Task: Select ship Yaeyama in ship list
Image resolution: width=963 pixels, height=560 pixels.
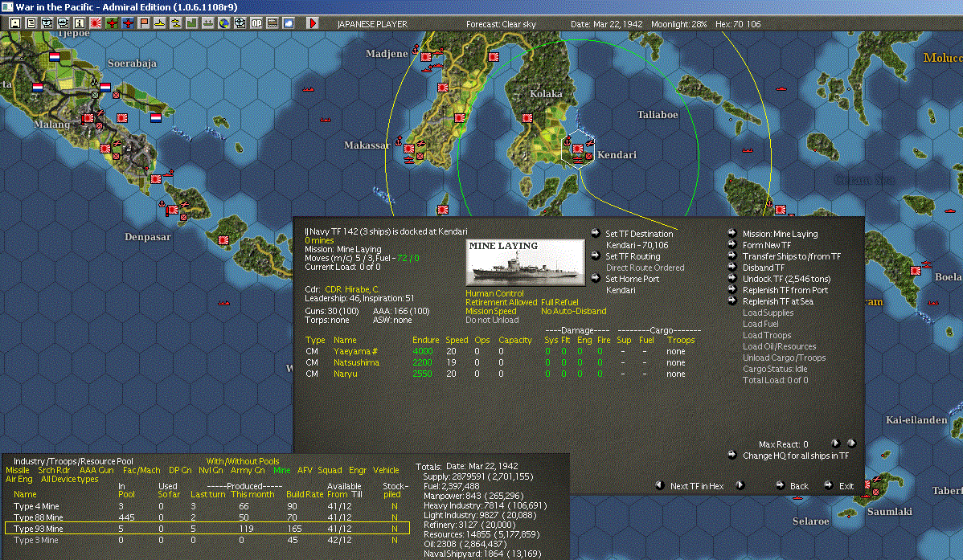Action: (x=355, y=351)
